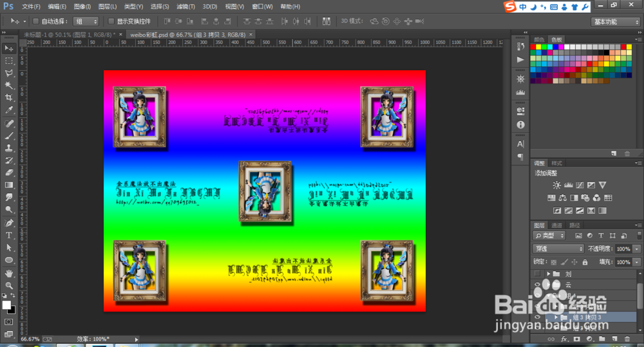Expand the 云 group
Screen dimensions: 644x347
pyautogui.click(x=548, y=285)
